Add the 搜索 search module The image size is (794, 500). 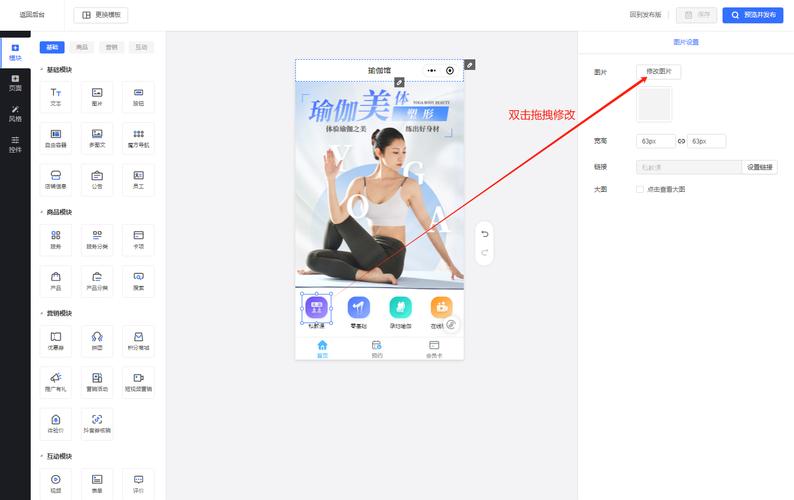point(138,281)
